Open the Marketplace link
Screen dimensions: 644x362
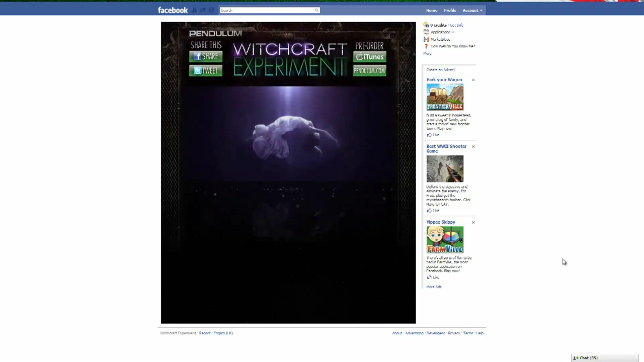click(x=440, y=39)
